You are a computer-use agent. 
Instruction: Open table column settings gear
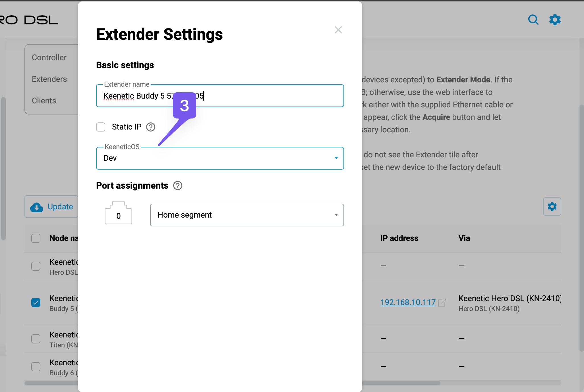coord(552,207)
